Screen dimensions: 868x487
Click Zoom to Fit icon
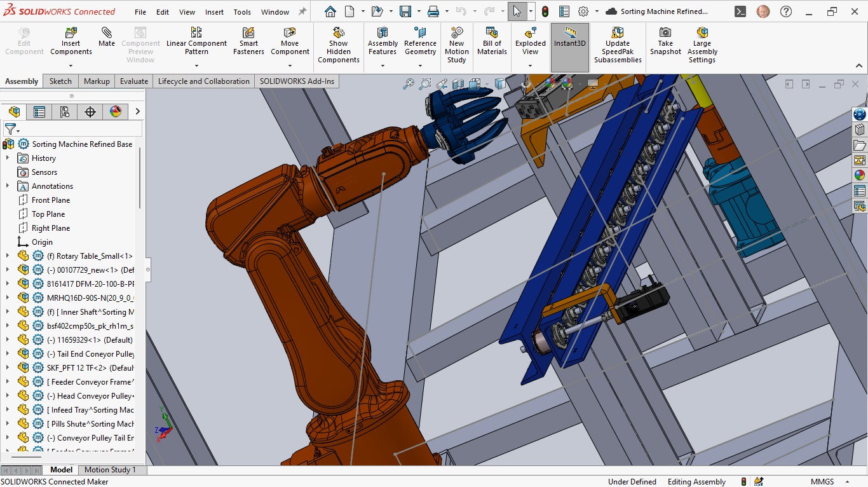click(x=409, y=83)
